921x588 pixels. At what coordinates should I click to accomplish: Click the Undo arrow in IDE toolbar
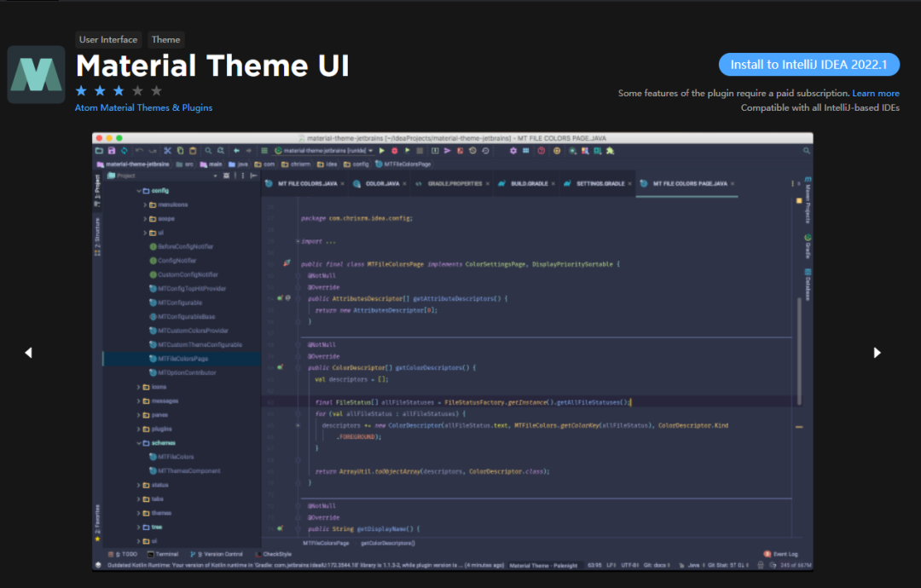[x=140, y=151]
